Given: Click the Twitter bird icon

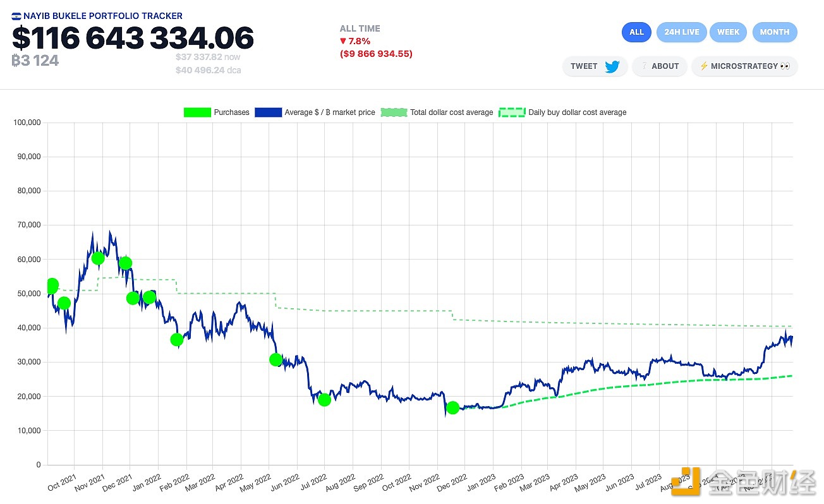Looking at the screenshot, I should click(612, 66).
